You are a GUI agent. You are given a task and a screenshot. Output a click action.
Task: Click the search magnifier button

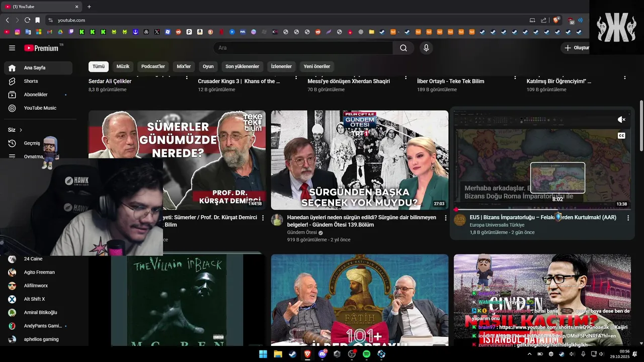(x=404, y=48)
